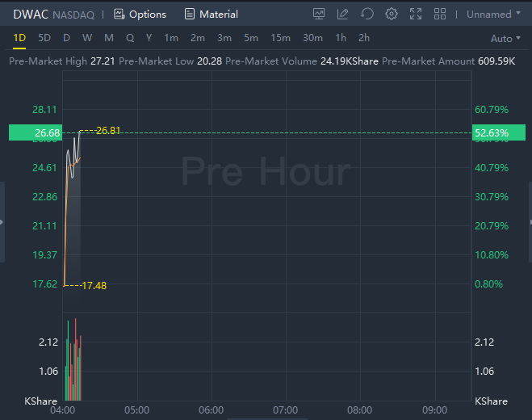Screen dimensions: 532x420
Task: Select the D daily timeframe
Action: (66, 38)
